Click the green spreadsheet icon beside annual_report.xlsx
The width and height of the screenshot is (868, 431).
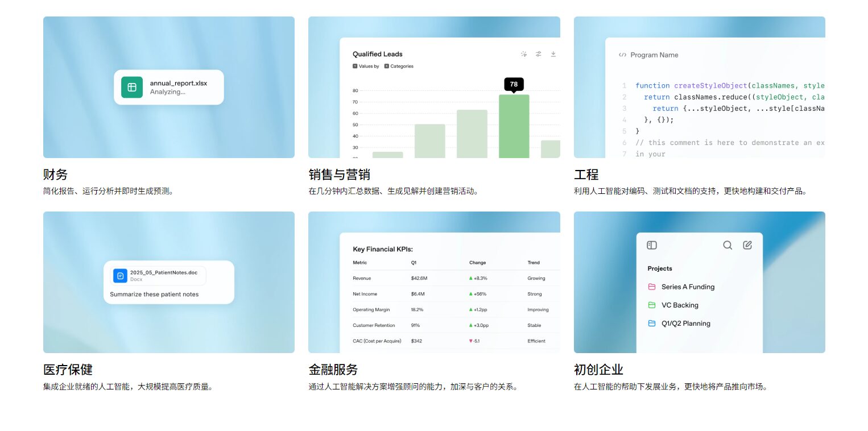tap(132, 87)
